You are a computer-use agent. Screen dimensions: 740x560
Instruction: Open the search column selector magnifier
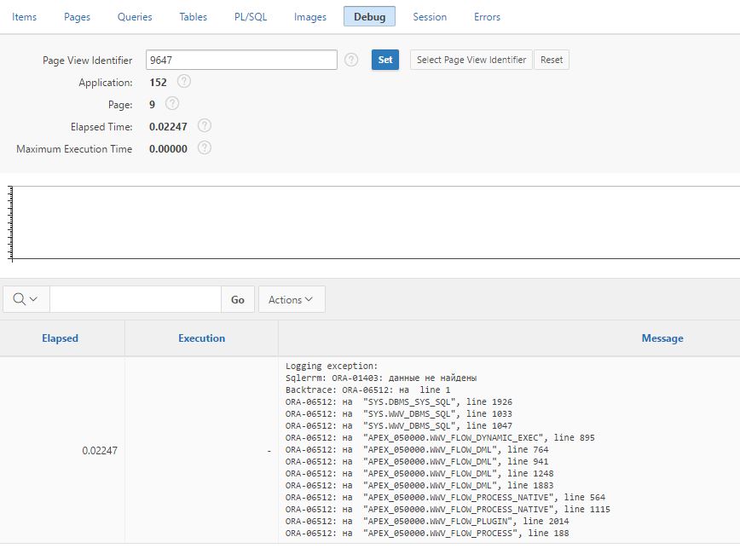tap(26, 299)
